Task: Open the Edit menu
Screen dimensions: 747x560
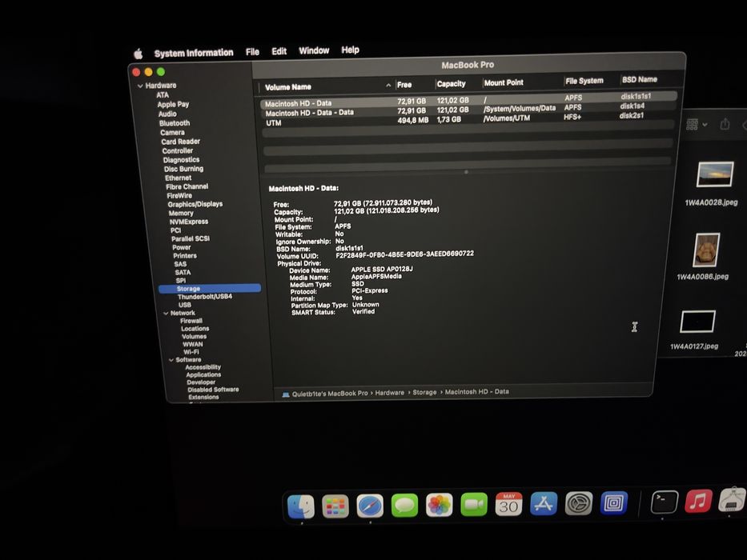Action: 279,51
